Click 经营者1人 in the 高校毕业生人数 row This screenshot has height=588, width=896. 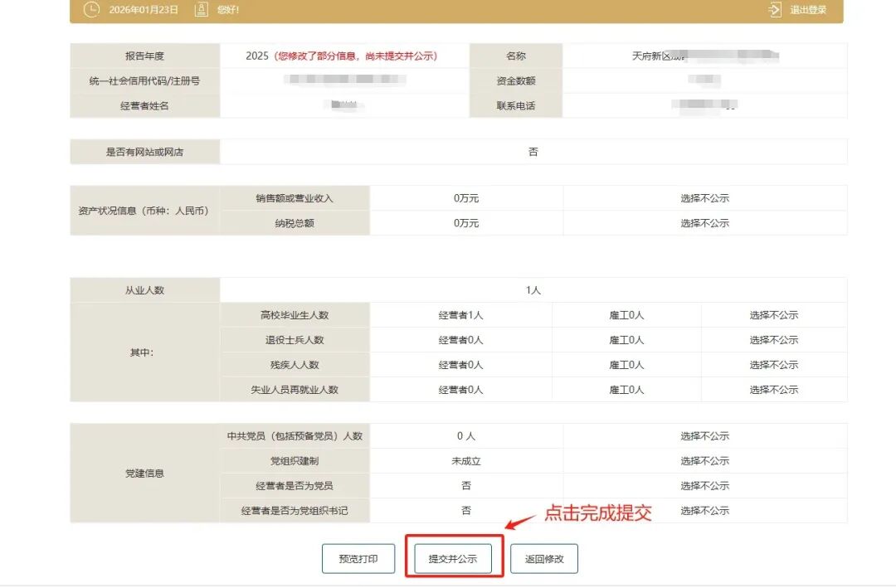pos(460,315)
